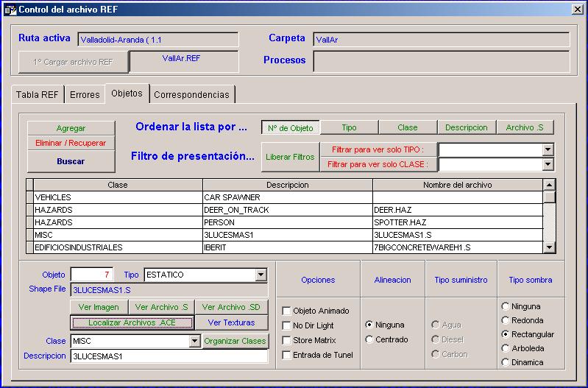Expand the Clase MISC dropdown

(194, 341)
